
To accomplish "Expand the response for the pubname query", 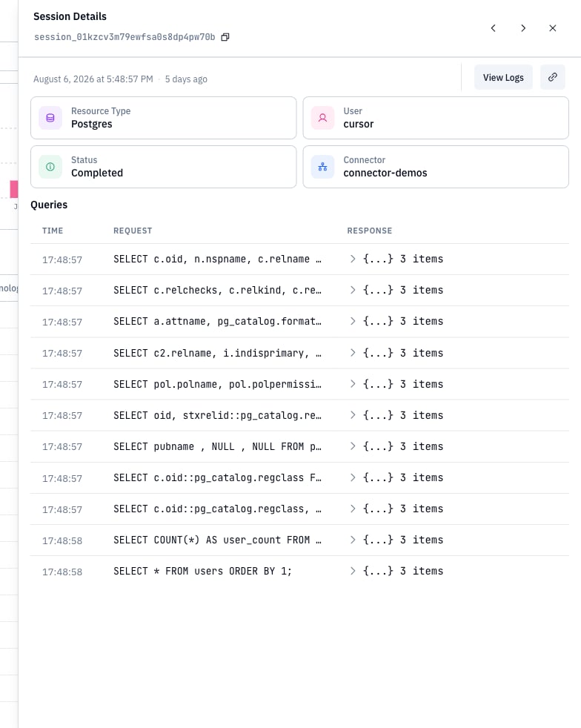I will pyautogui.click(x=353, y=446).
